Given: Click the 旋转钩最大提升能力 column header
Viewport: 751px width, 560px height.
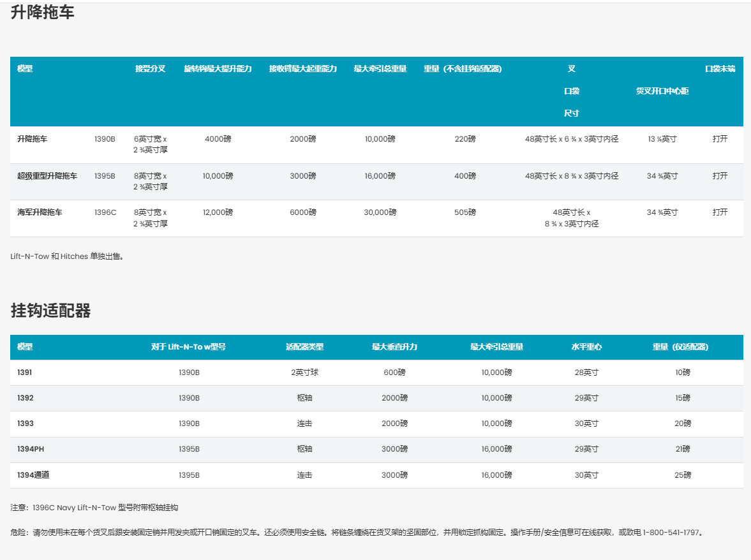Looking at the screenshot, I should point(218,69).
